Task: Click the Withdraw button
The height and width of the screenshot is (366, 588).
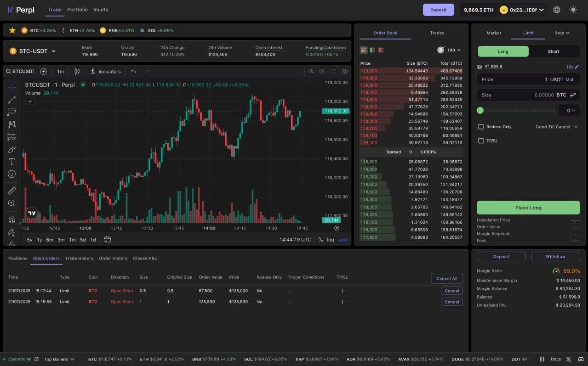Action: pos(555,256)
